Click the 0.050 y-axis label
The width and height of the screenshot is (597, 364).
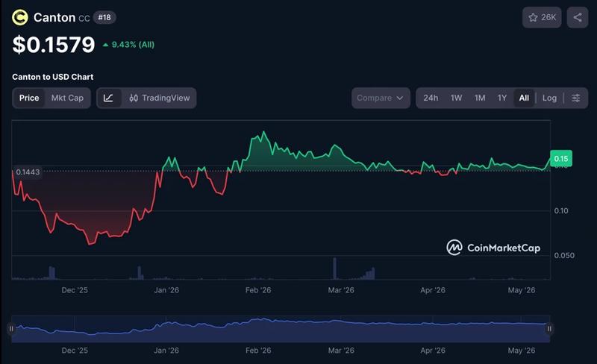point(564,256)
